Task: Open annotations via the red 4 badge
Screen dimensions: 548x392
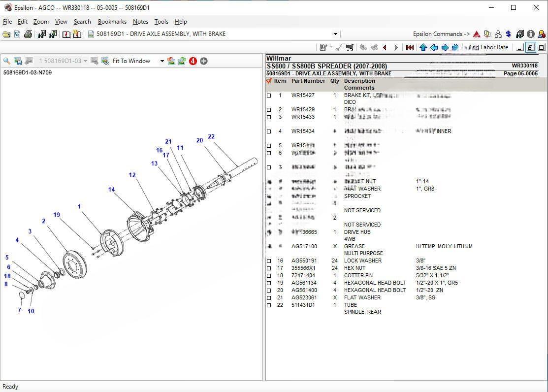Action: point(193,61)
